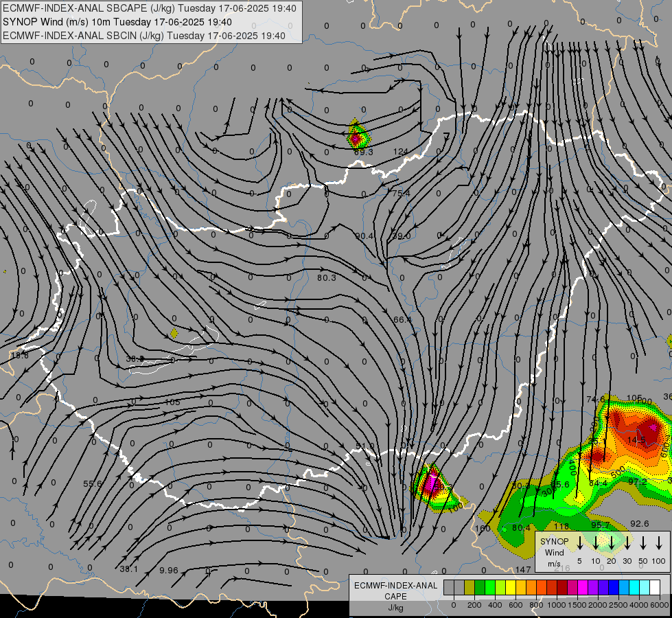The image size is (672, 618).
Task: Click the wind legend arrow above 10
Action: tap(596, 543)
